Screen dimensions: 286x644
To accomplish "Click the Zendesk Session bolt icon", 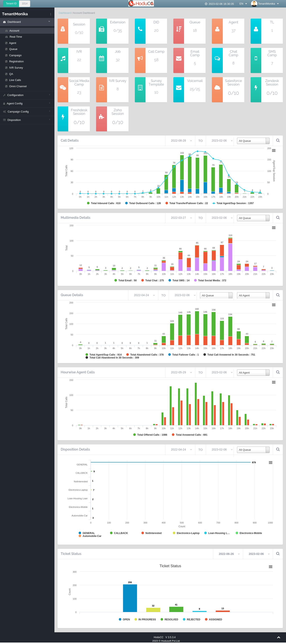I will pyautogui.click(x=256, y=88).
